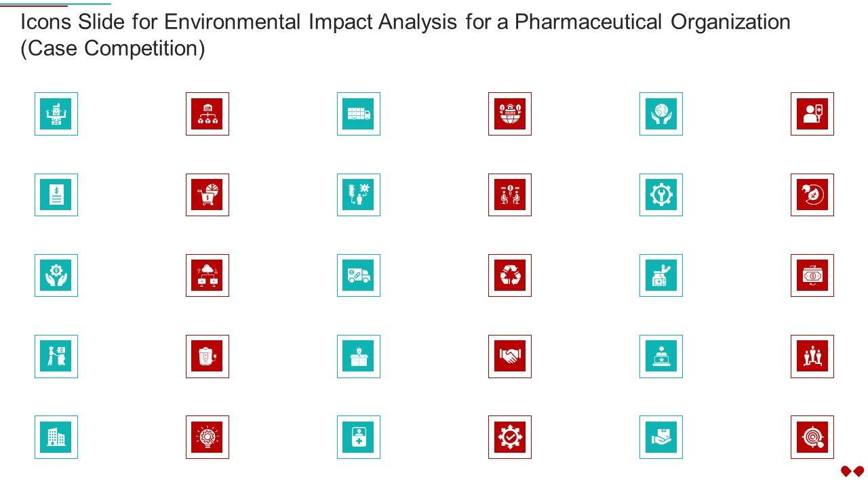This screenshot has height=488, width=868.
Task: Click the lightbulb gear idea icon
Action: pos(208,437)
